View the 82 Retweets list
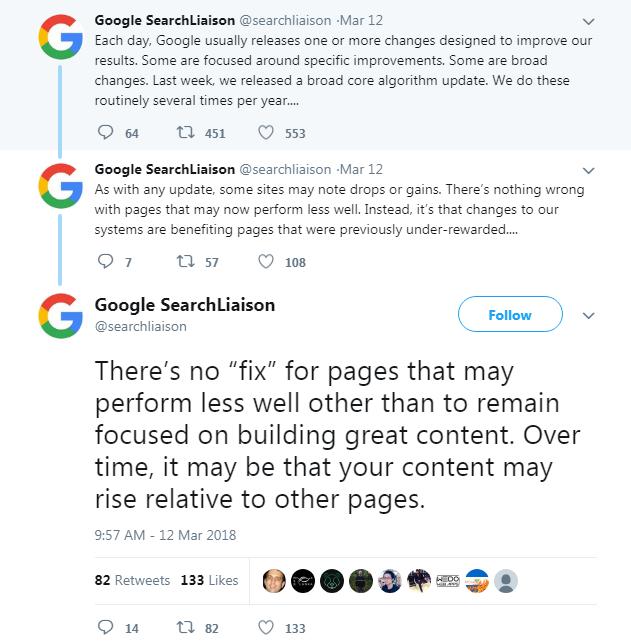Screen dimensions: 631x644 coord(132,580)
